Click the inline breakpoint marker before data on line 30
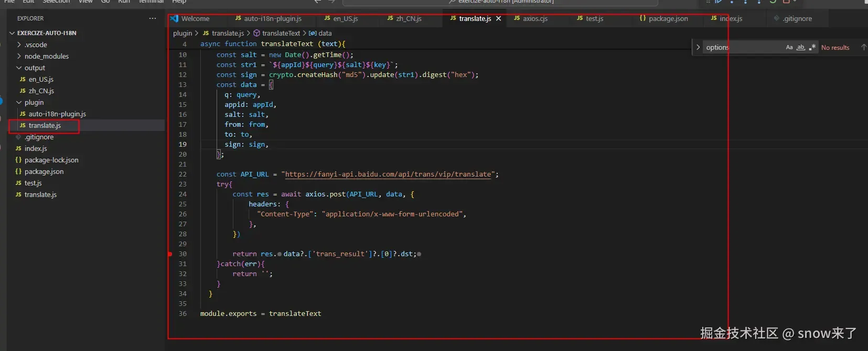Screen dimensions: 868x351 279,254
